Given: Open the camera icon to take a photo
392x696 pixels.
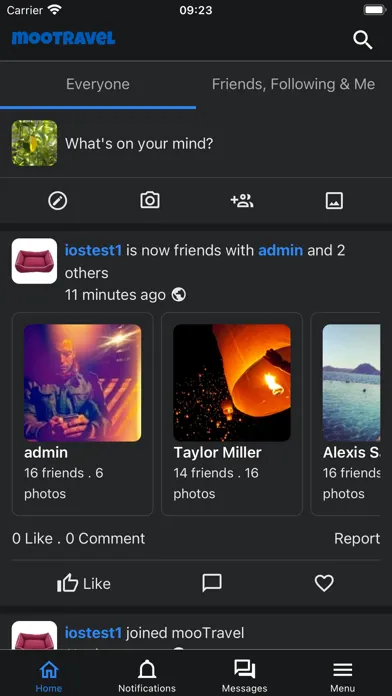Looking at the screenshot, I should pos(150,201).
